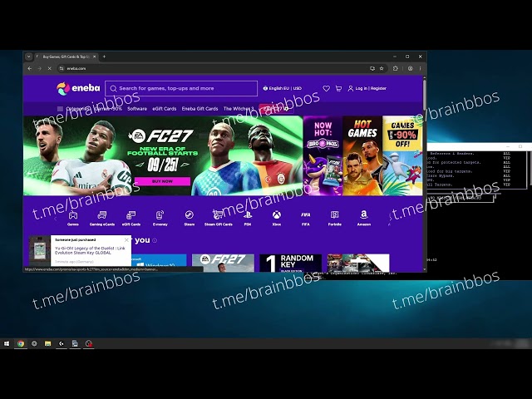Image resolution: width=532 pixels, height=399 pixels.
Task: Open the wishlist heart icon
Action: pos(326,89)
